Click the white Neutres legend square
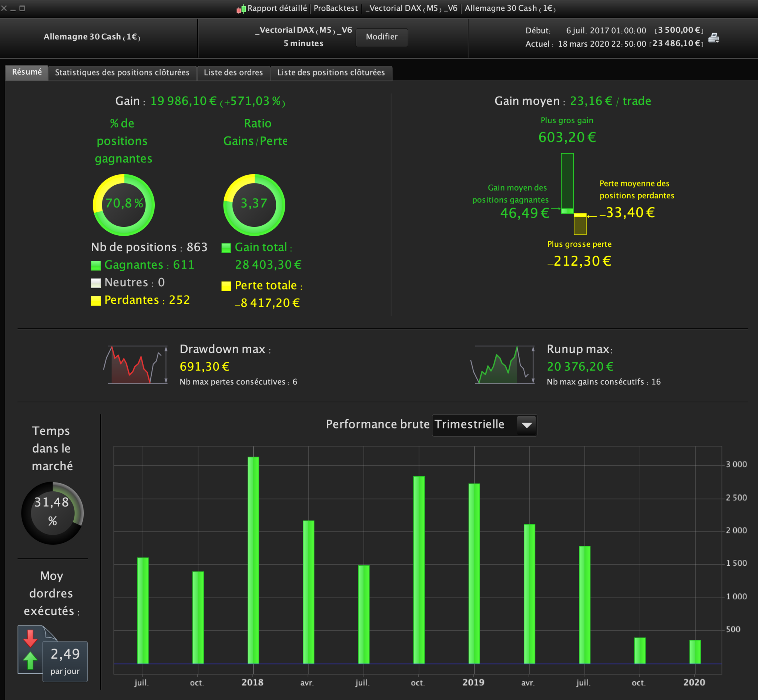The height and width of the screenshot is (700, 758). [96, 283]
